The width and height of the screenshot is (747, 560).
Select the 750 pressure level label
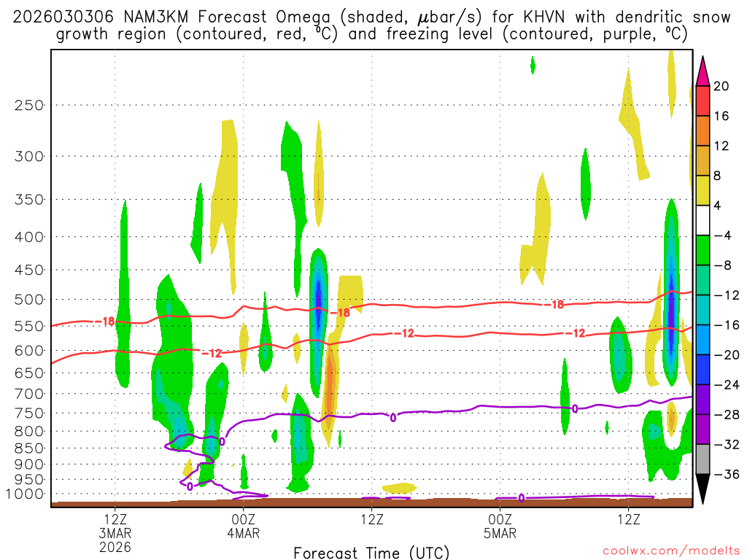click(x=29, y=413)
